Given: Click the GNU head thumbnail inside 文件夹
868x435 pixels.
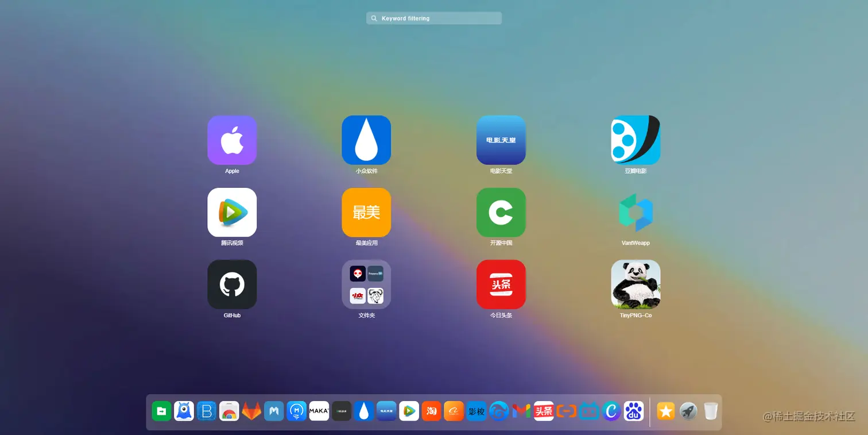Looking at the screenshot, I should click(375, 296).
